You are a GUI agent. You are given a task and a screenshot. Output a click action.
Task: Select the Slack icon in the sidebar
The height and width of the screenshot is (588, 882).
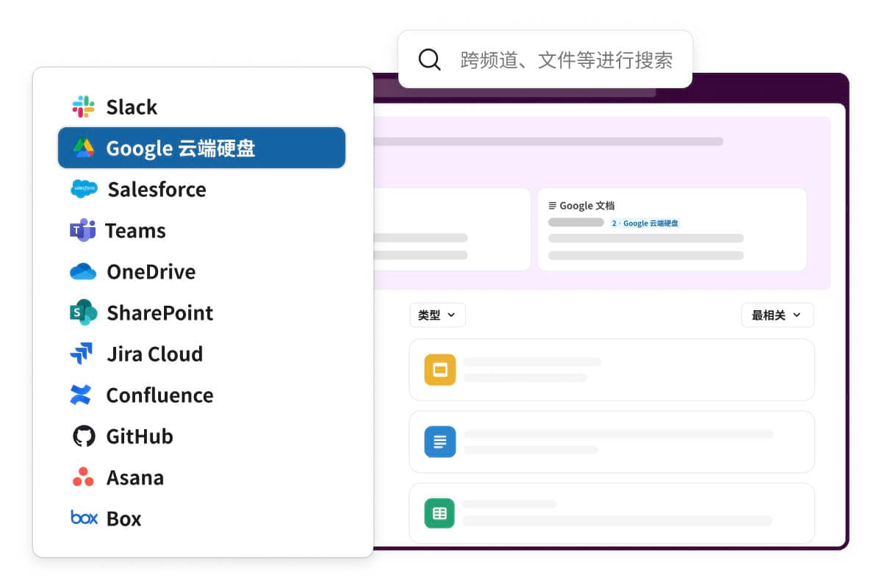point(82,107)
